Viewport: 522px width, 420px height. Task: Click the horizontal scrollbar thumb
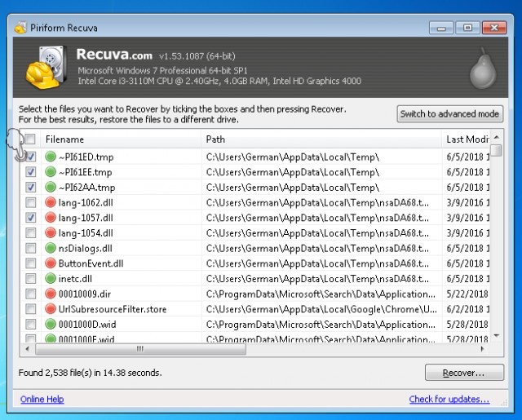click(x=140, y=349)
